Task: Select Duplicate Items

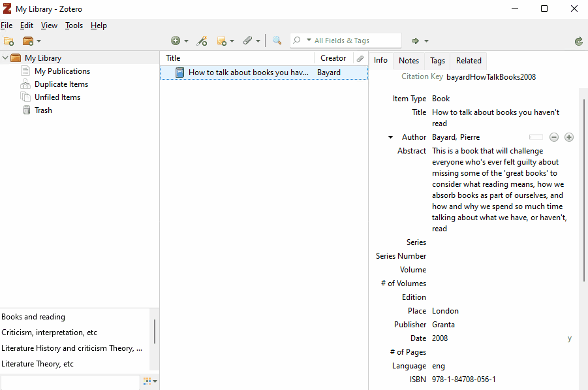Action: pos(61,84)
